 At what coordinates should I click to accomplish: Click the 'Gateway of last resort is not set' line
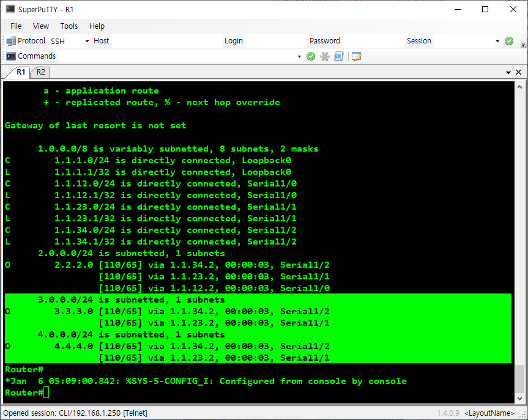pos(95,125)
